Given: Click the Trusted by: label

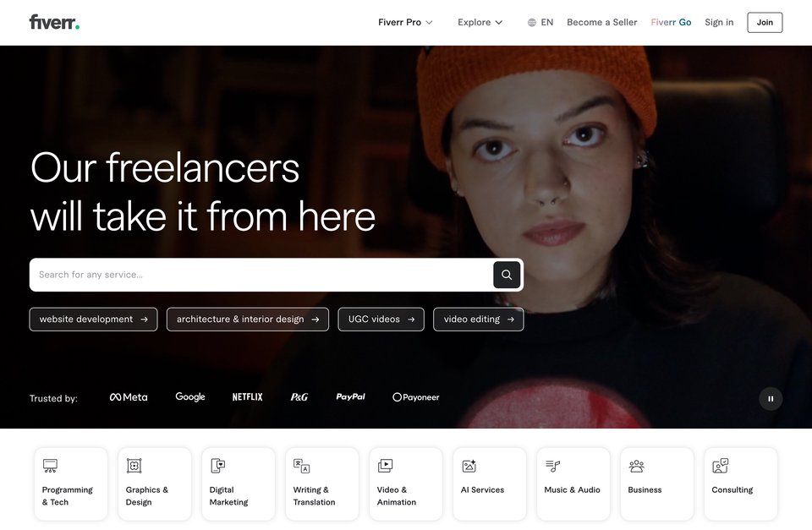Looking at the screenshot, I should point(53,398).
